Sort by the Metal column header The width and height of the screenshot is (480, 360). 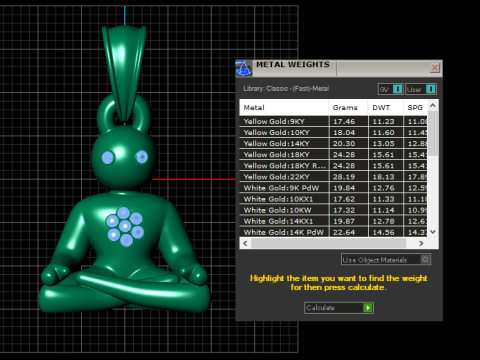[x=284, y=108]
